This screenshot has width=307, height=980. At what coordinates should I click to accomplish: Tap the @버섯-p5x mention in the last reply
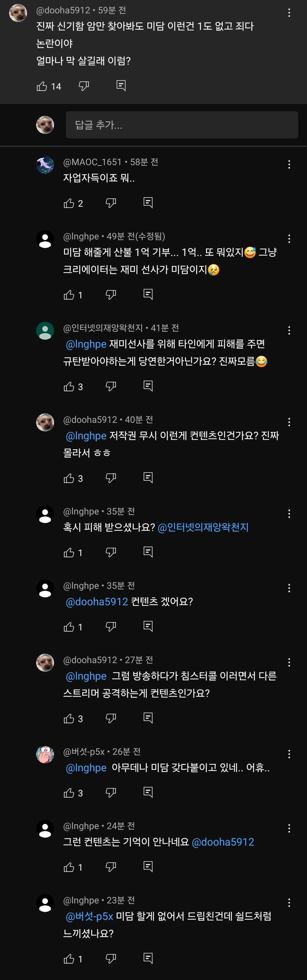tap(89, 916)
